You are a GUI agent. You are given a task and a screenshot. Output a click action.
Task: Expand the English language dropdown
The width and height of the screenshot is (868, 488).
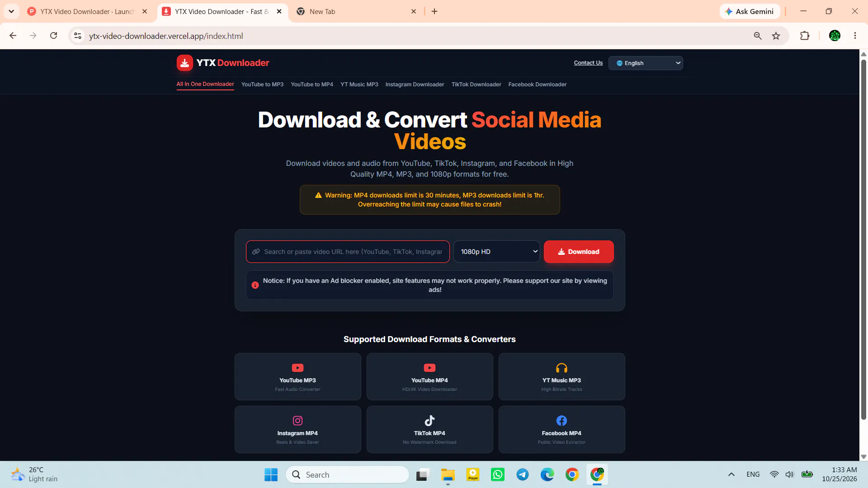pyautogui.click(x=646, y=63)
